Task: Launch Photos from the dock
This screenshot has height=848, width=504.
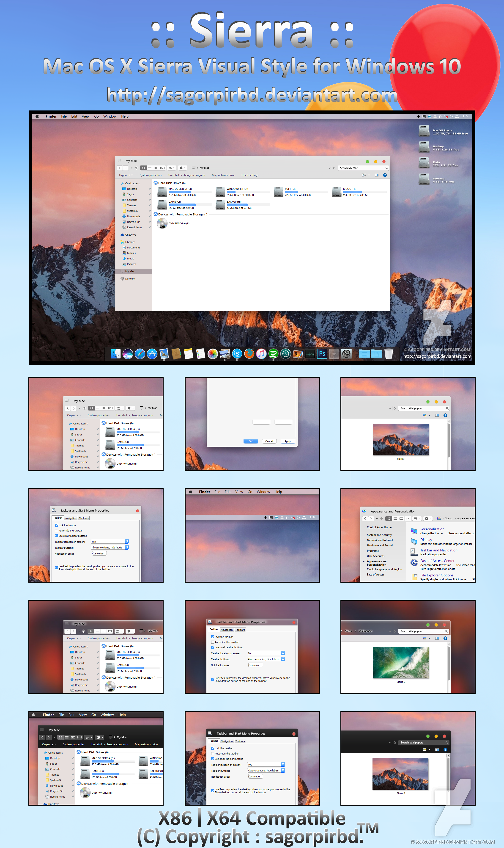Action: (213, 354)
